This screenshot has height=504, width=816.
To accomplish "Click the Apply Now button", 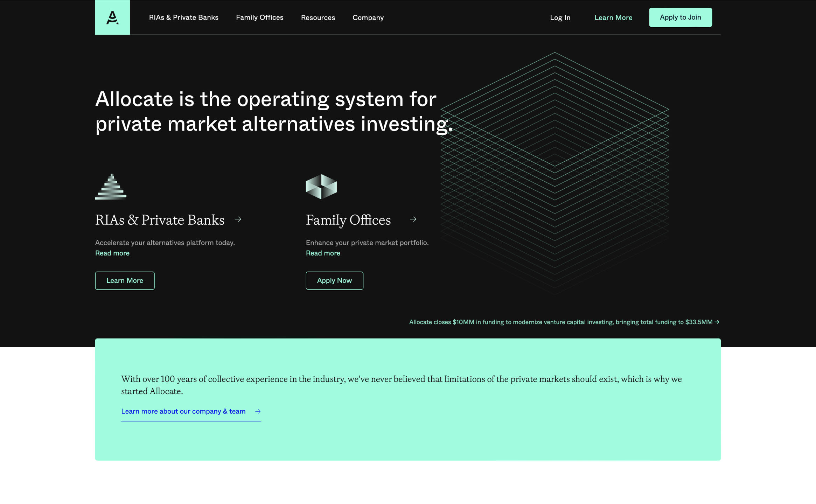I will 334,280.
